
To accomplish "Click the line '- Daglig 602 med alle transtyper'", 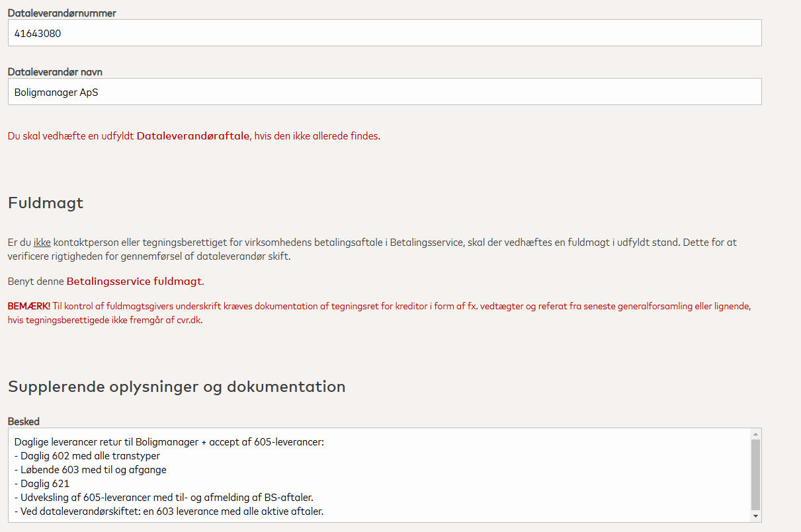I will [87, 456].
